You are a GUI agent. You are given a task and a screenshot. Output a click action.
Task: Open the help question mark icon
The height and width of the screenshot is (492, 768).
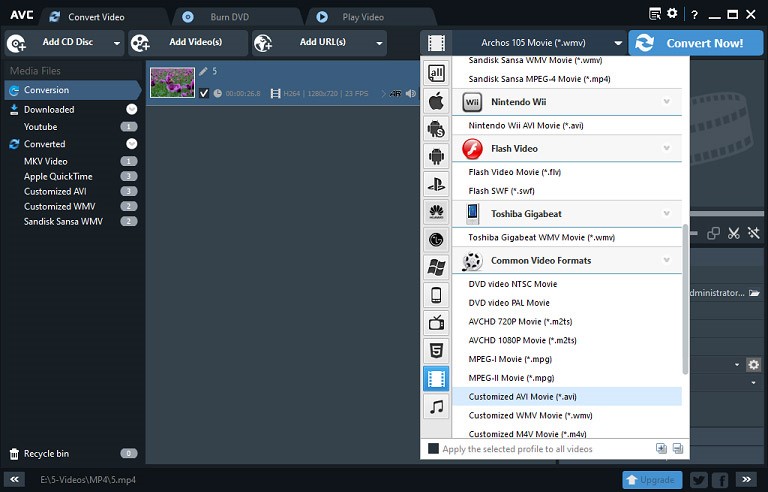coord(694,15)
